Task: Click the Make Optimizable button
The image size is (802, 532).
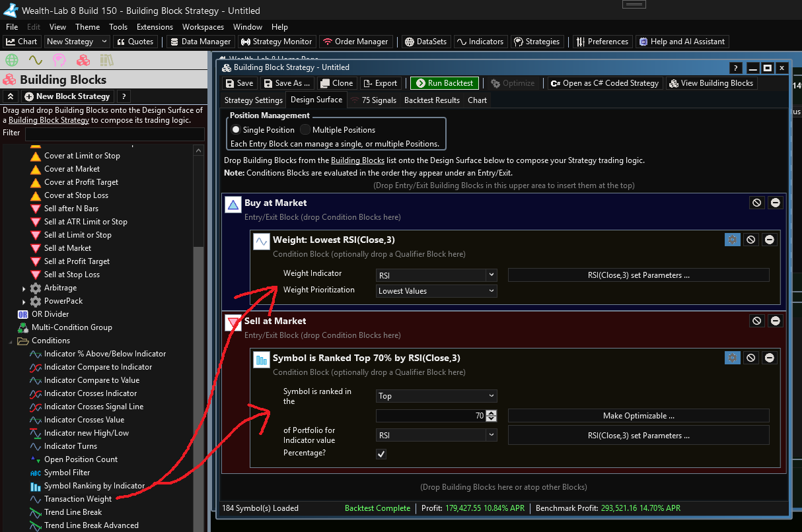Action: coord(638,416)
